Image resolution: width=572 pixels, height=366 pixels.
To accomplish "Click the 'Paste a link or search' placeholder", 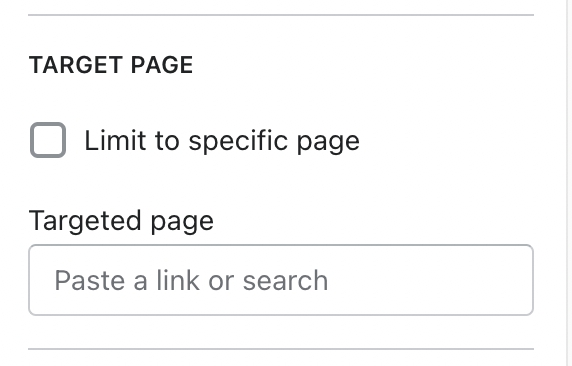I will point(191,280).
